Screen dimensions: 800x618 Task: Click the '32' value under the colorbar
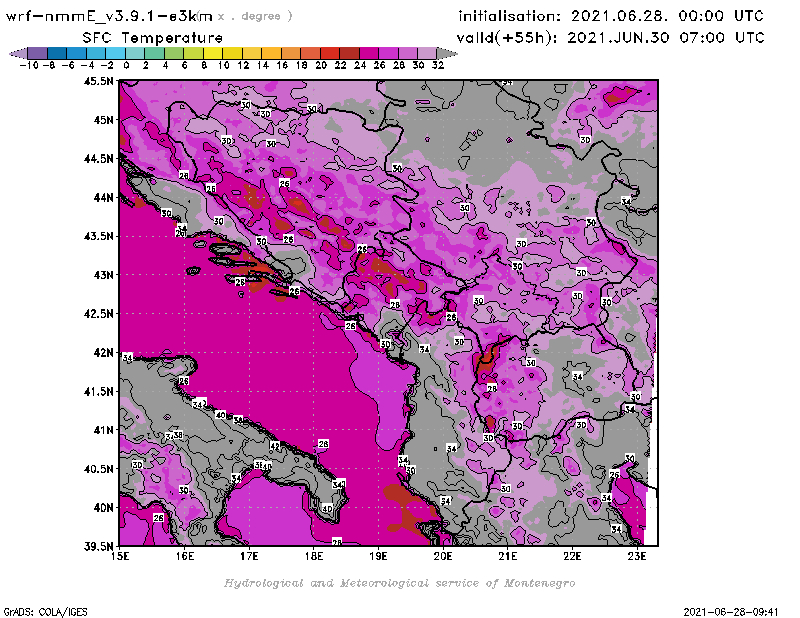point(438,65)
